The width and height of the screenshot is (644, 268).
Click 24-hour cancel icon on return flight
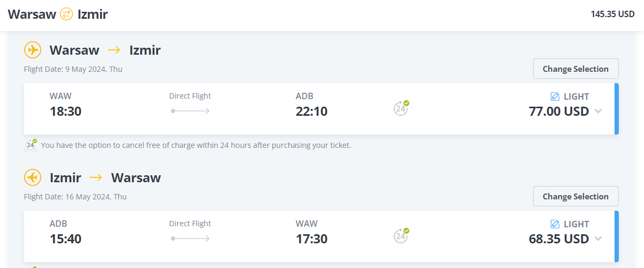click(x=401, y=236)
